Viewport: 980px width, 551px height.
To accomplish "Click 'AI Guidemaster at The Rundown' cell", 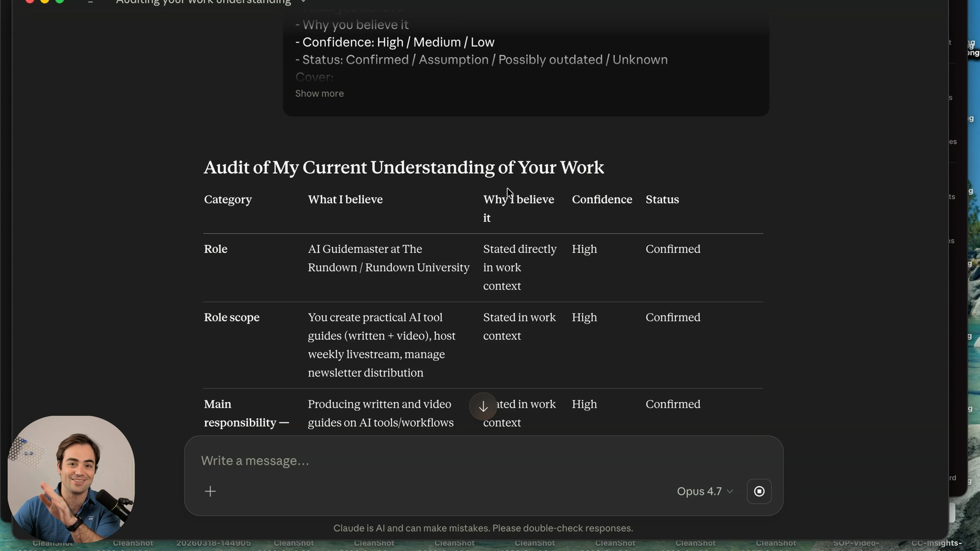I will pos(388,258).
